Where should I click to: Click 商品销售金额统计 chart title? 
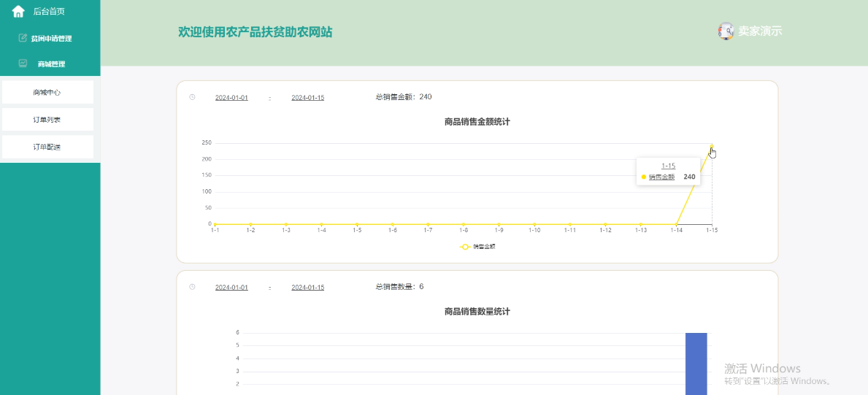[477, 122]
